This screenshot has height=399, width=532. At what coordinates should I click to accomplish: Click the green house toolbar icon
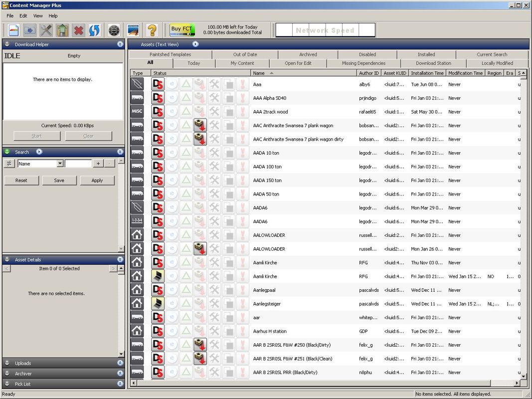coord(62,30)
